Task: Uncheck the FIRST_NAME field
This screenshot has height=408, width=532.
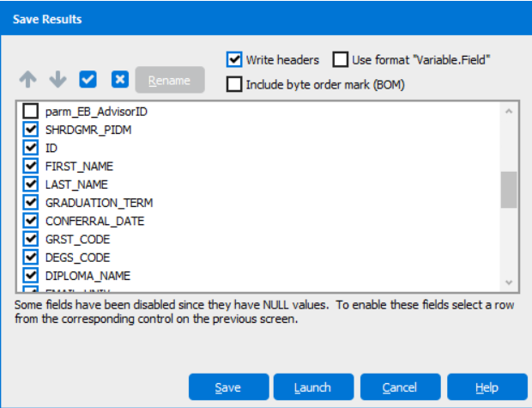Action: (31, 166)
